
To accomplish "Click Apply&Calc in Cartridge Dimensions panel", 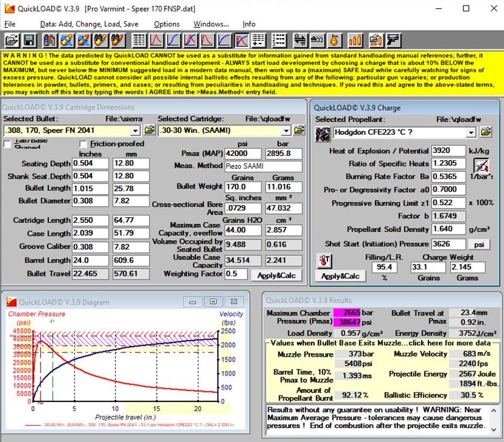I will 277,276.
